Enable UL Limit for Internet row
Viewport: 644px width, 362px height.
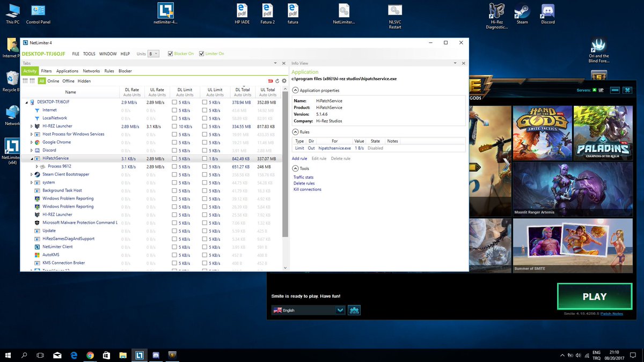click(205, 110)
